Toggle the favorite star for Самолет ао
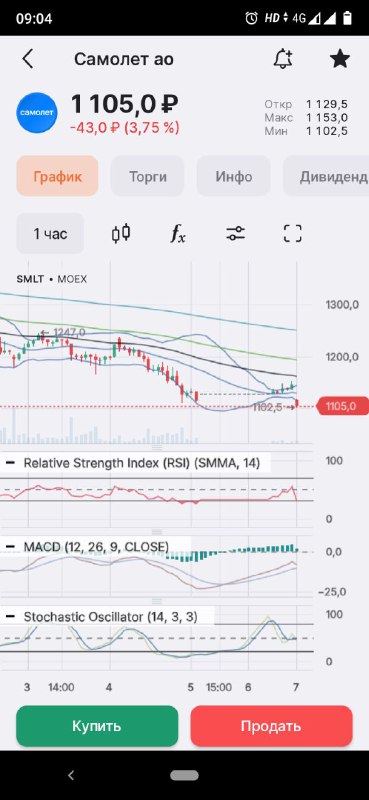 pyautogui.click(x=339, y=59)
